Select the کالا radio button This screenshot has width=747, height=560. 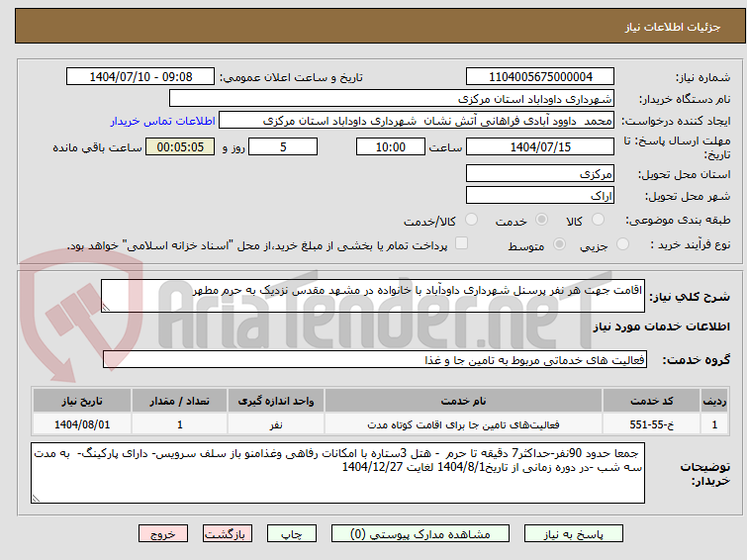(598, 220)
